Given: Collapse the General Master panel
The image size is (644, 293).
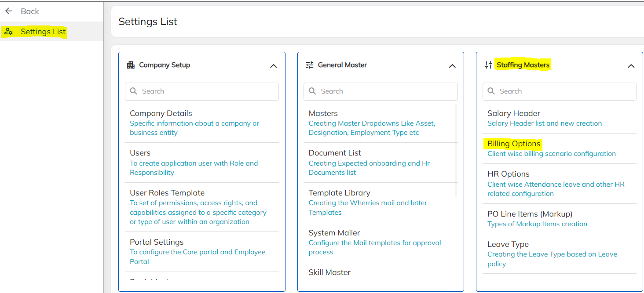Looking at the screenshot, I should (x=452, y=66).
